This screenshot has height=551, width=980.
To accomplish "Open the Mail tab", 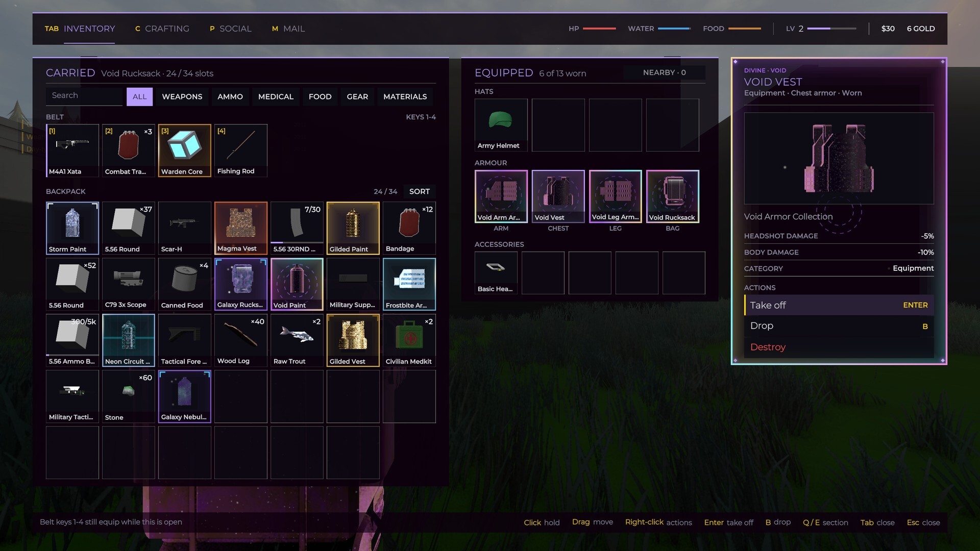I will tap(288, 29).
